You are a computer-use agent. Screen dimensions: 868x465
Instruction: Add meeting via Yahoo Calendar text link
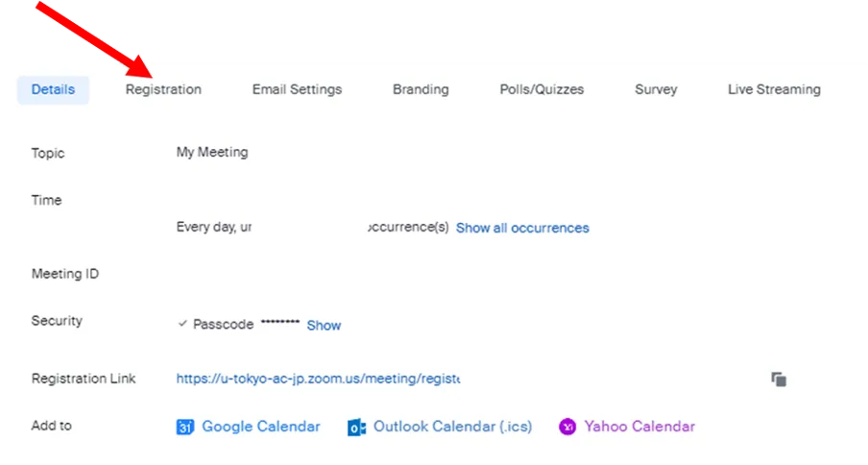pos(639,427)
